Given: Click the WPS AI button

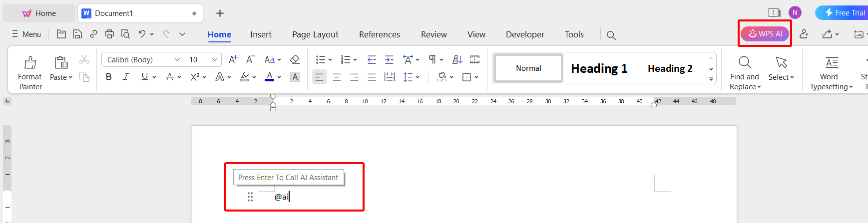Looking at the screenshot, I should click(765, 33).
